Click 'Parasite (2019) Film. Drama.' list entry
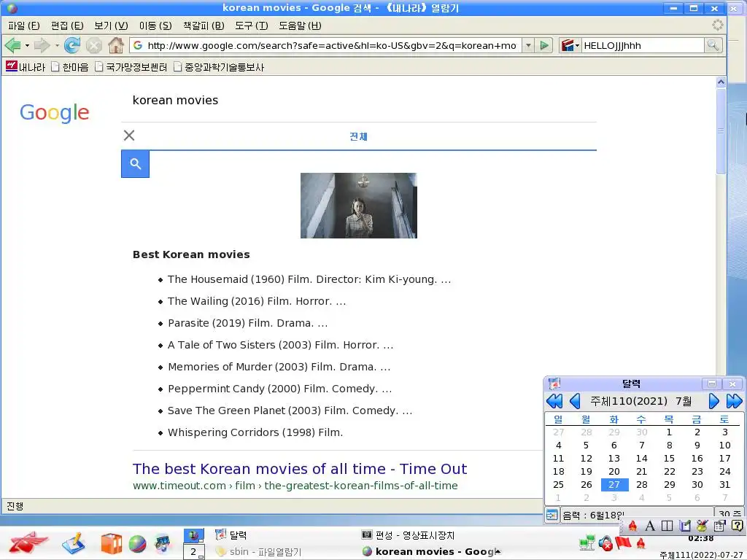Viewport: 747px width, 560px height. (x=248, y=323)
